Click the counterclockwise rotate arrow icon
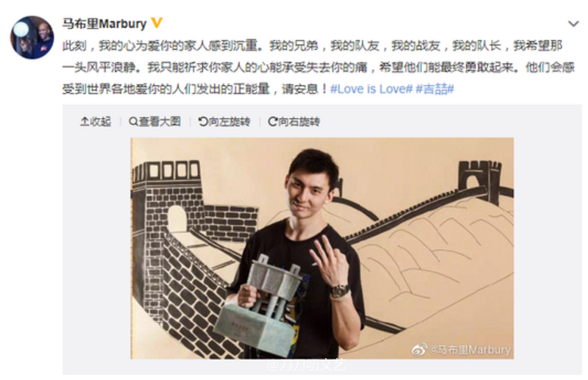 [x=203, y=122]
